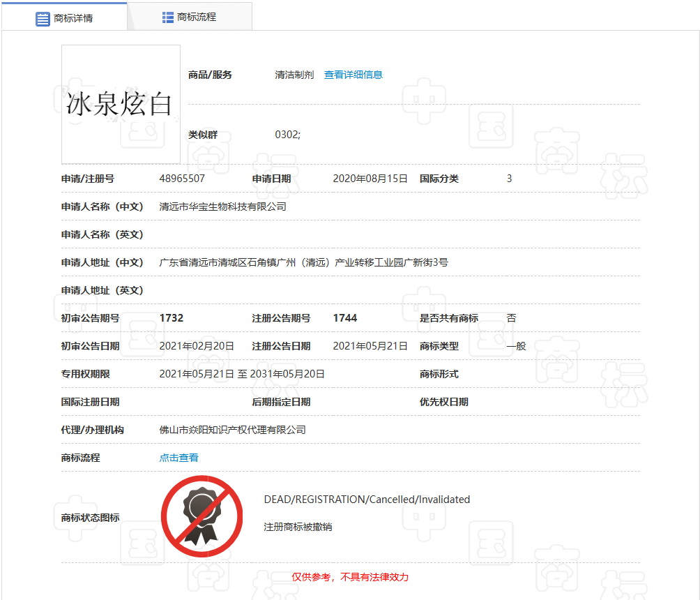This screenshot has height=600, width=700.
Task: Click the 申请/注册号 label
Action: tap(88, 179)
